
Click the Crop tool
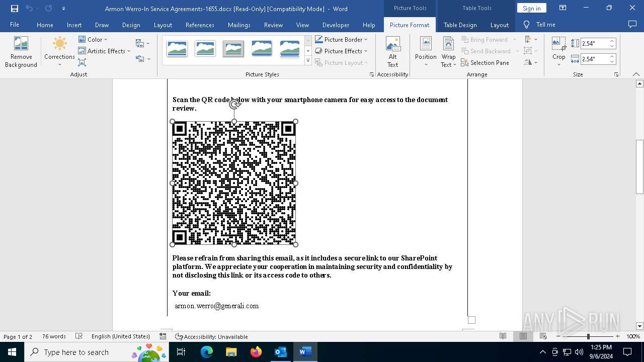pos(559,52)
